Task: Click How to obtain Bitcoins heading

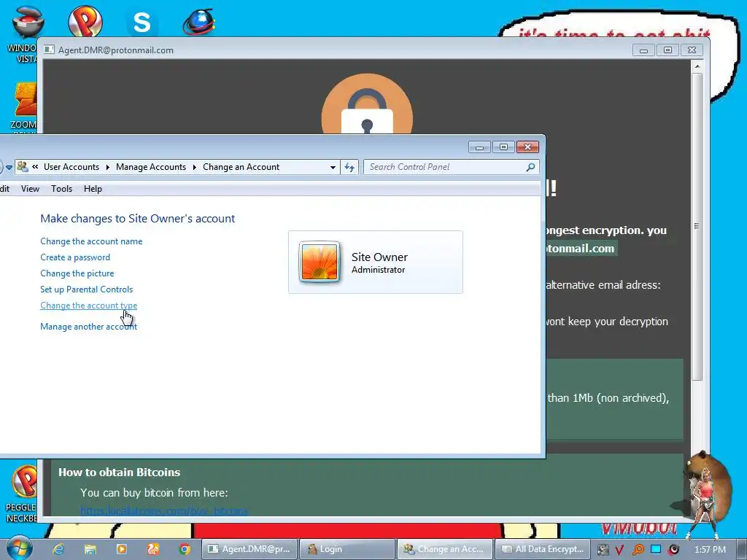Action: tap(119, 472)
